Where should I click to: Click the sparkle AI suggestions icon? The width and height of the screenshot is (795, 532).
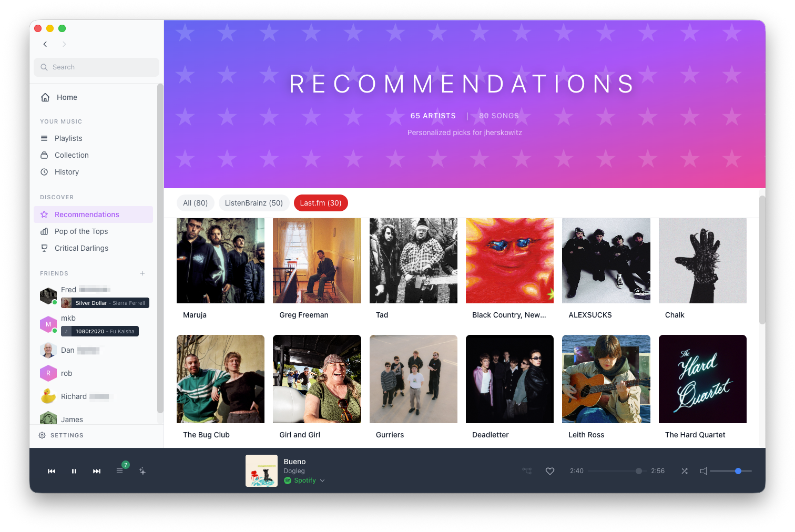[x=142, y=471]
